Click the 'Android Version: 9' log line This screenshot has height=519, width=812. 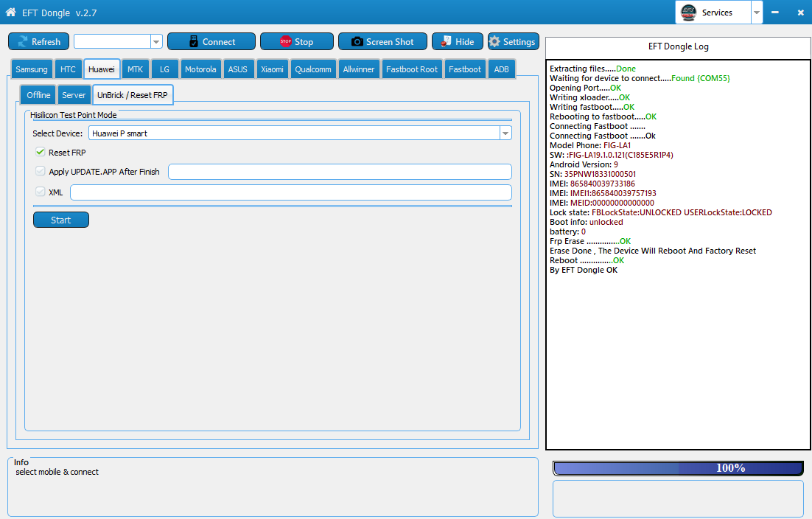coord(584,164)
